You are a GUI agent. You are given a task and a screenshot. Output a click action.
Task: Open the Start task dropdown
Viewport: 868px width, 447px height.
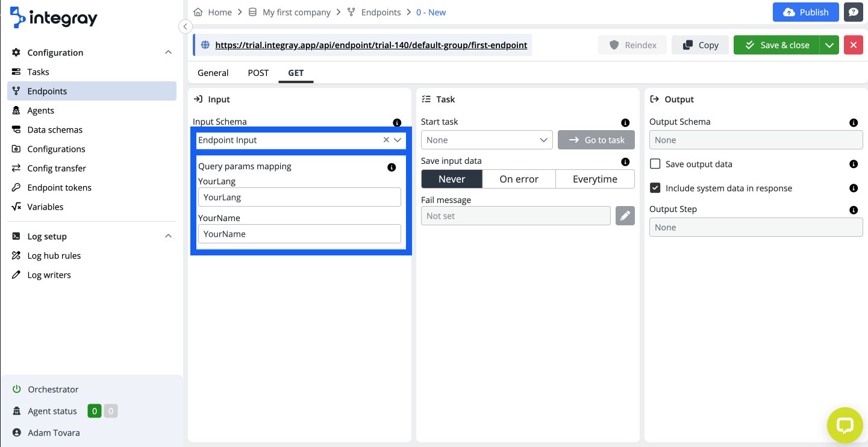(486, 140)
